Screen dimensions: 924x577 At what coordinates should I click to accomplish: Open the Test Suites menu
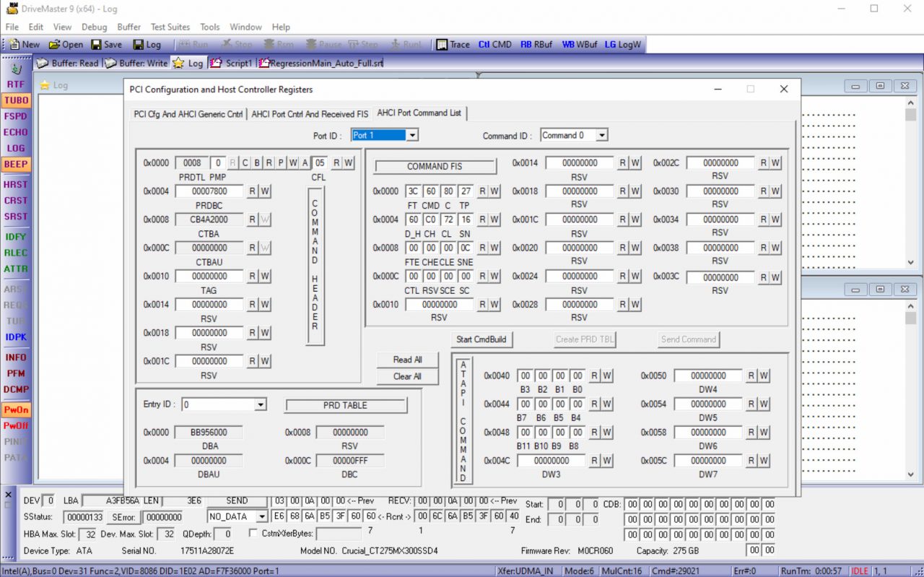[x=169, y=27]
